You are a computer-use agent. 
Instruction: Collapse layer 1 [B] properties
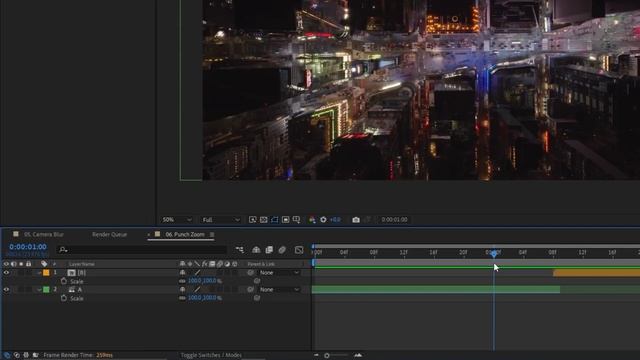click(39, 273)
